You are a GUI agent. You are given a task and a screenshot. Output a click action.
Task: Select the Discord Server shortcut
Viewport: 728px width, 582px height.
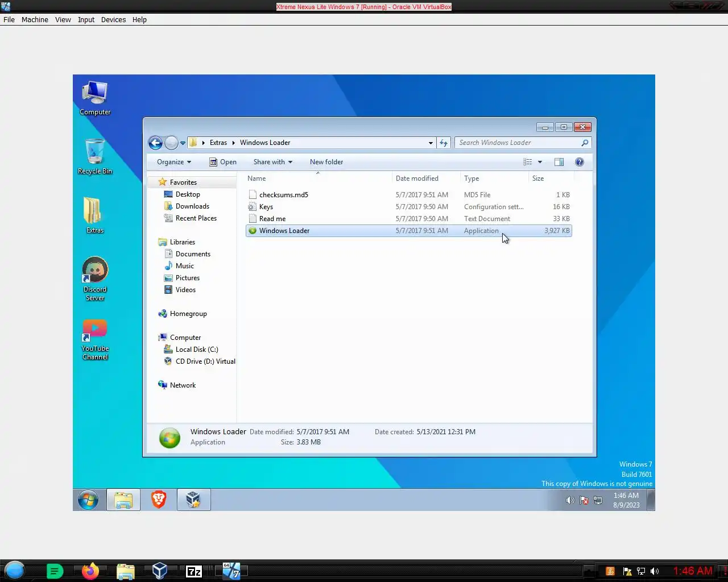94,278
